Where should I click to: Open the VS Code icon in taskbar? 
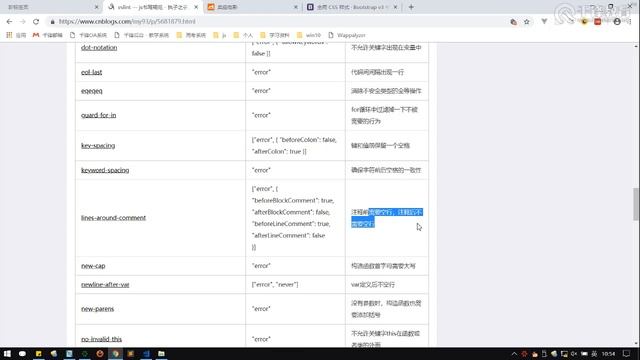coord(146,353)
